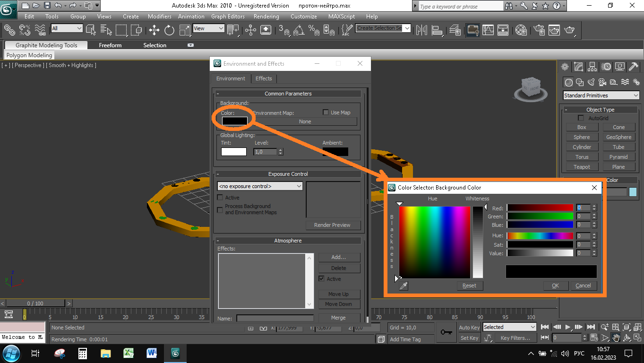The image size is (644, 363).
Task: Open the Schematic View icon
Action: pos(503,30)
